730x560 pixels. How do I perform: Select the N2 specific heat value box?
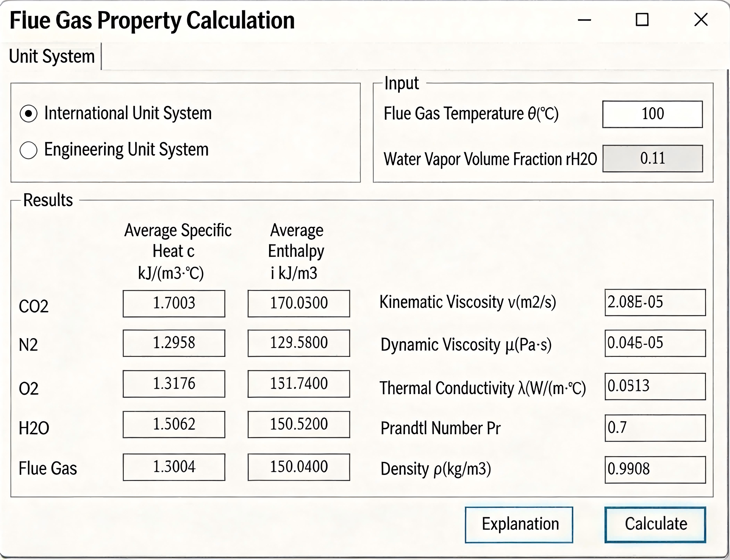174,343
